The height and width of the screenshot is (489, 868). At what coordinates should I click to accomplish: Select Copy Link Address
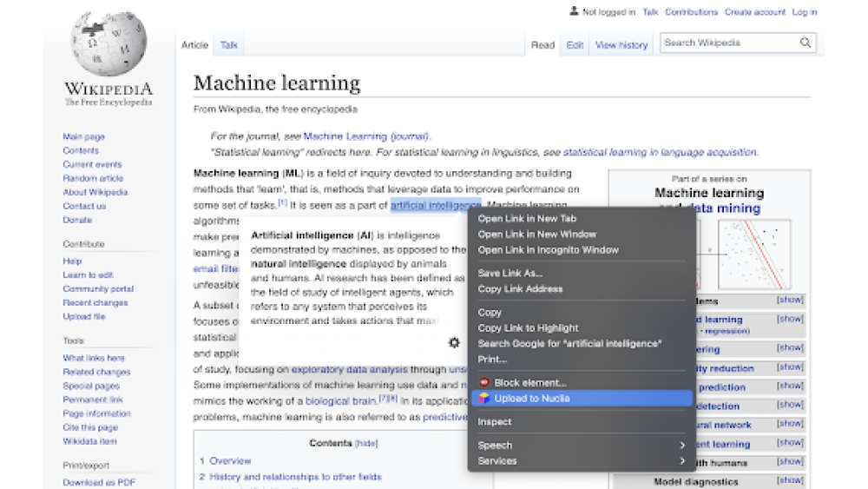582,289
